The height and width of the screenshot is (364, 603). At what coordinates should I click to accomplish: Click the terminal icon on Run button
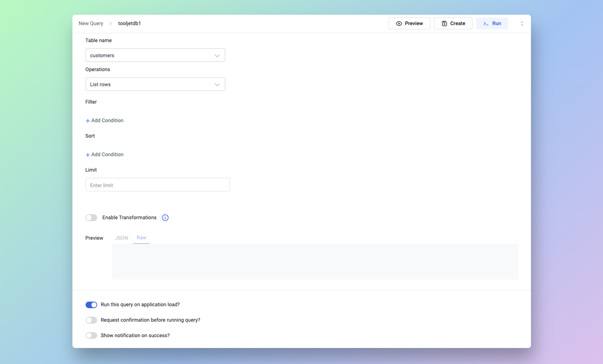486,23
